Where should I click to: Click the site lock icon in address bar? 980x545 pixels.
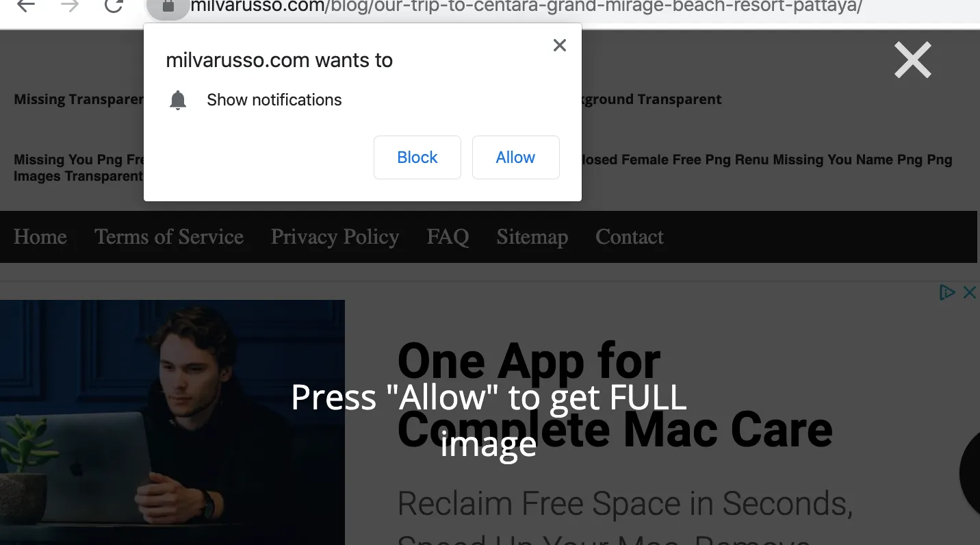point(168,7)
